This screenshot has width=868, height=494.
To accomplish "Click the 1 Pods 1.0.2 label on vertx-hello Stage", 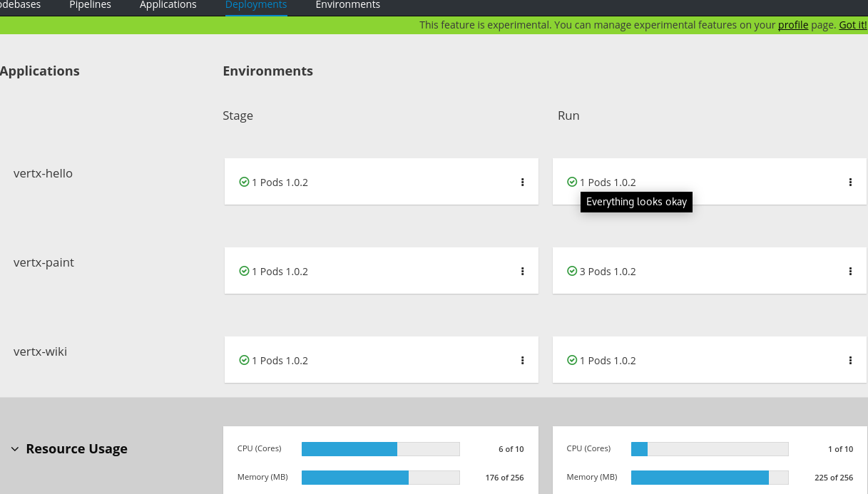I will 279,182.
